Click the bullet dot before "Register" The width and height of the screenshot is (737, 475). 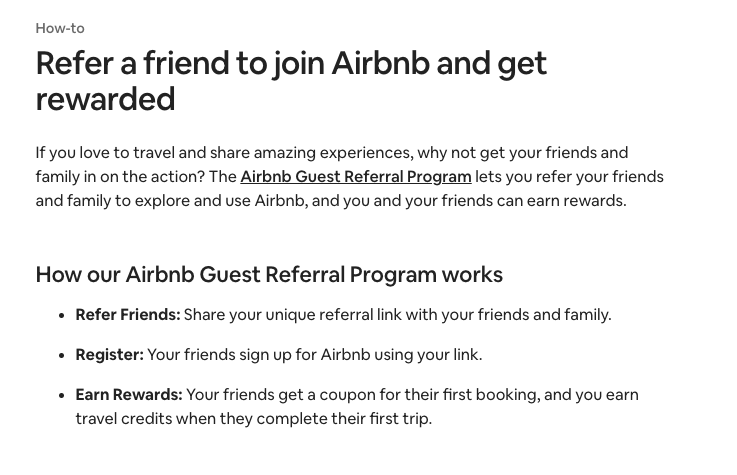pos(62,355)
